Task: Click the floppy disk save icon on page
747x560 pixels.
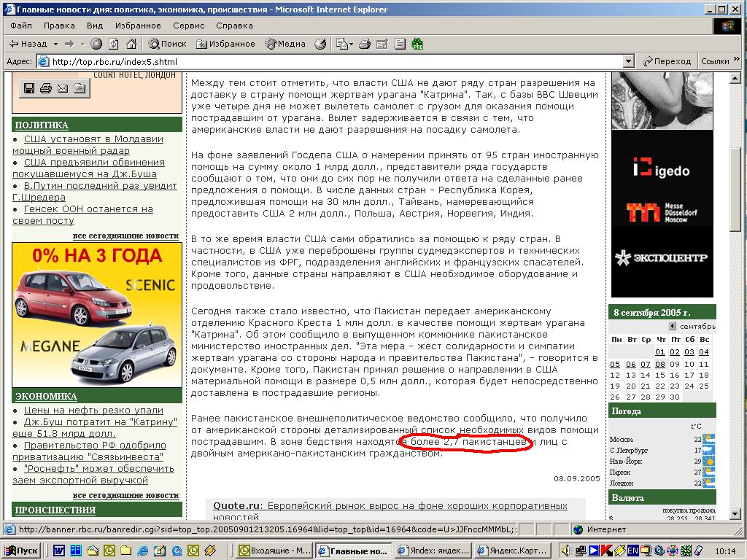Action: coord(29,88)
